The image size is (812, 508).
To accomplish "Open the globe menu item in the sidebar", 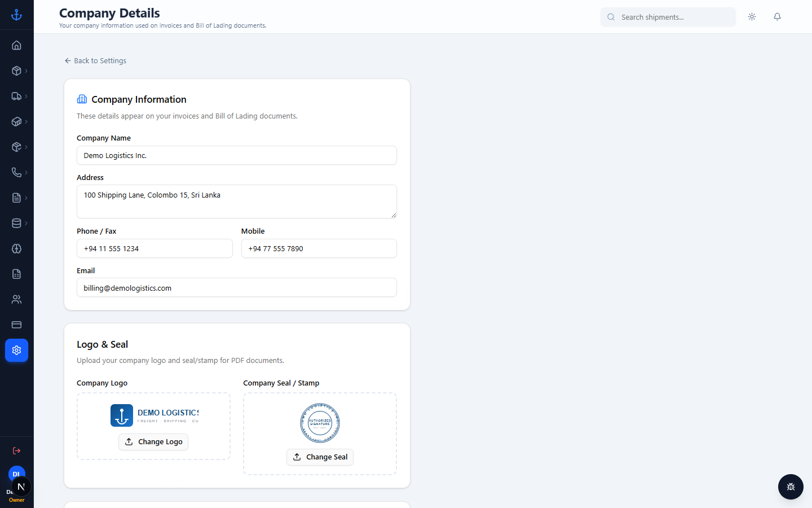I will 16,248.
